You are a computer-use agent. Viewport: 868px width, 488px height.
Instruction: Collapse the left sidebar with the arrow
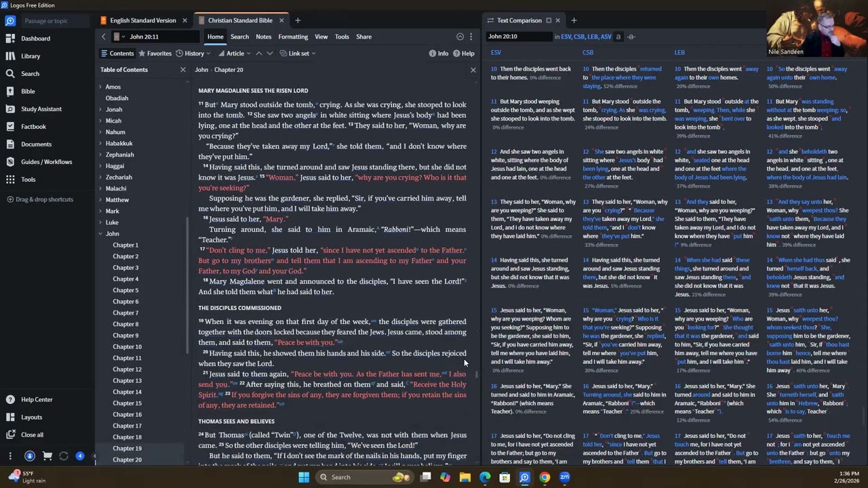[x=94, y=456]
